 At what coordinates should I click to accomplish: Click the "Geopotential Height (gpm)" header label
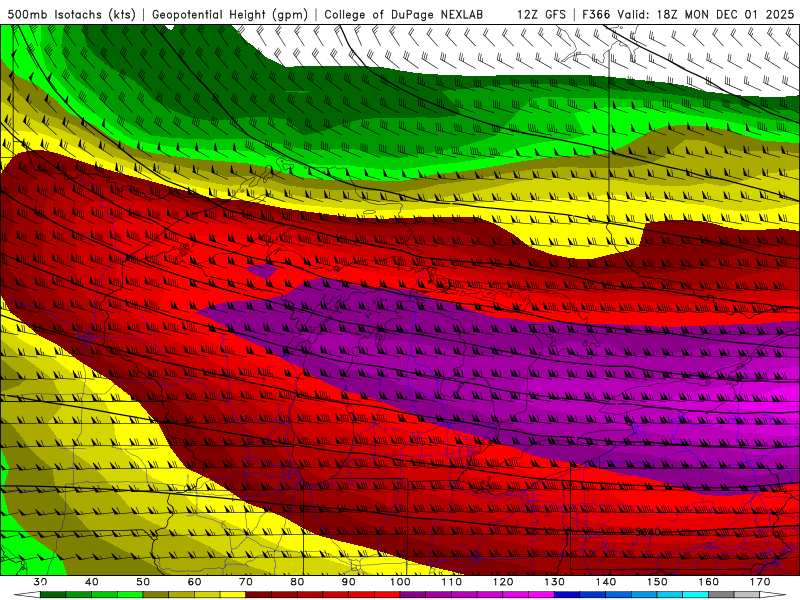[x=230, y=14]
